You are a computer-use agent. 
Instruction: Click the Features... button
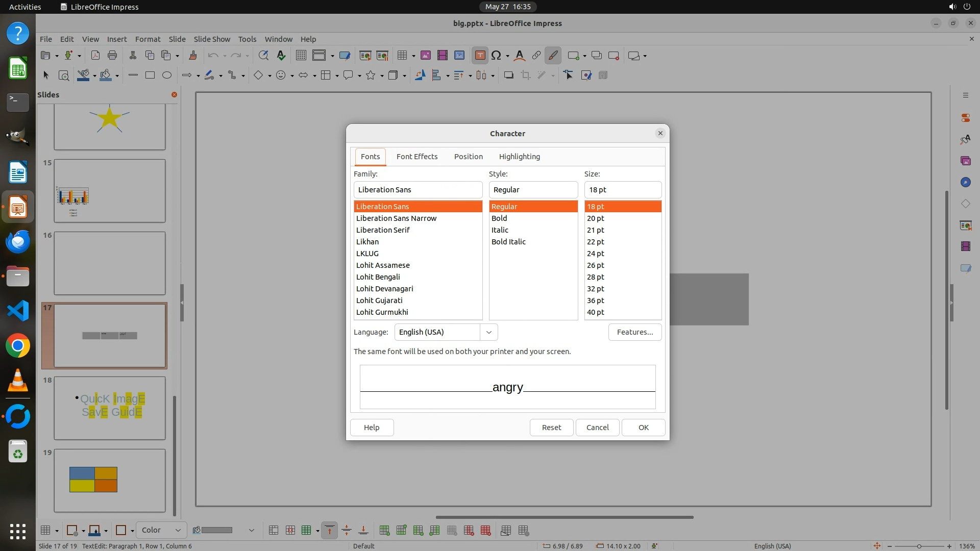coord(634,332)
